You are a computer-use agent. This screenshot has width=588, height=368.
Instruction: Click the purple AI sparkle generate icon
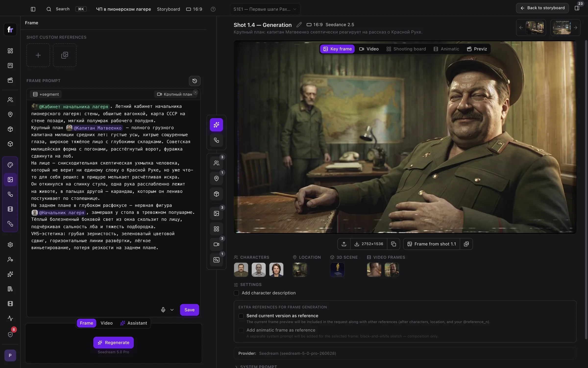pos(216,125)
